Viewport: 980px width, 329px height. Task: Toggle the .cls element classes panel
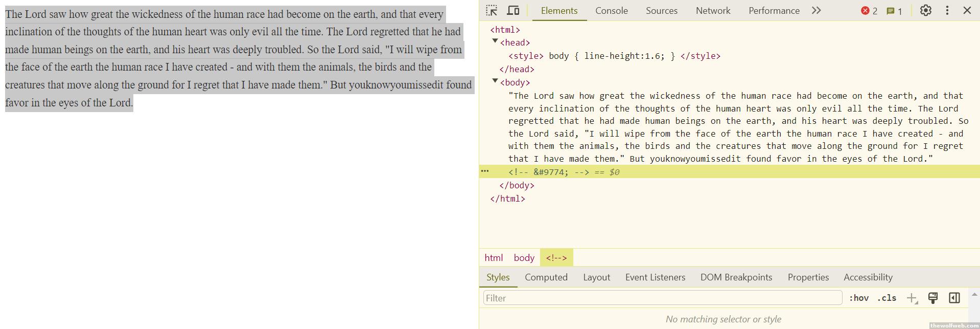pyautogui.click(x=886, y=298)
